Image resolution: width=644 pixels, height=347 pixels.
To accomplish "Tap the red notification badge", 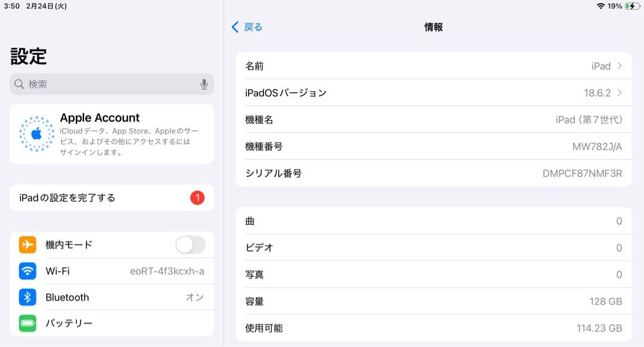I will point(197,198).
